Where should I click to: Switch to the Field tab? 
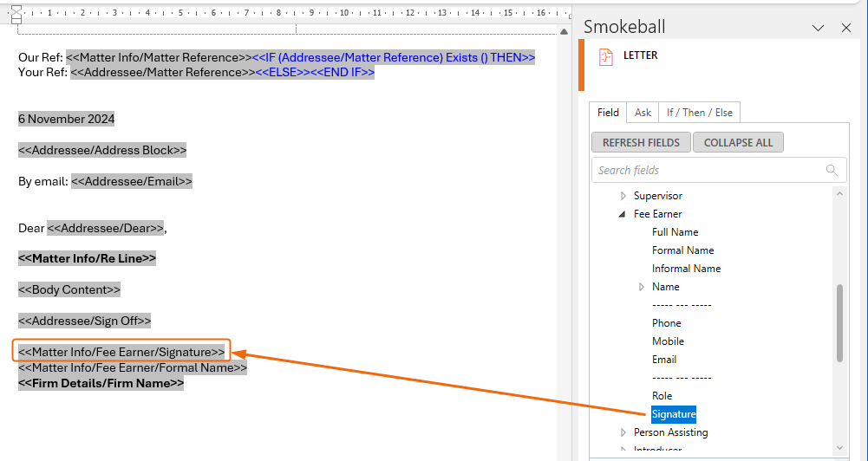point(608,113)
